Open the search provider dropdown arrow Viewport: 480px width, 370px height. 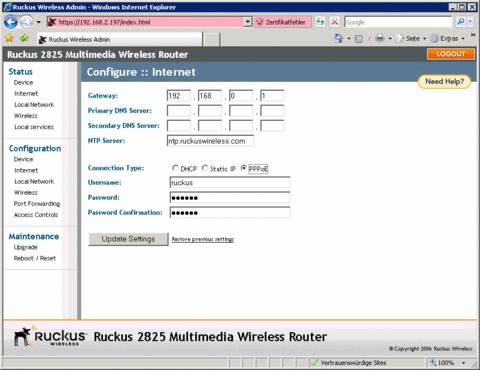tap(470, 22)
